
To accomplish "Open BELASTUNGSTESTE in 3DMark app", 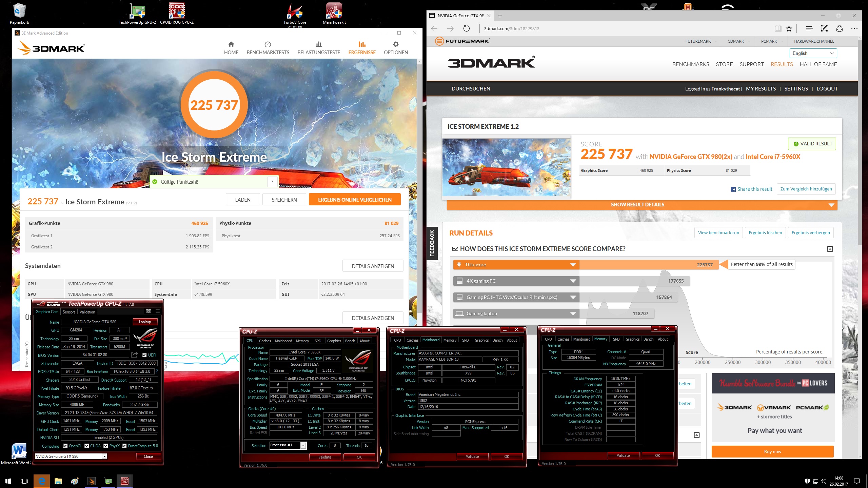I will point(319,48).
